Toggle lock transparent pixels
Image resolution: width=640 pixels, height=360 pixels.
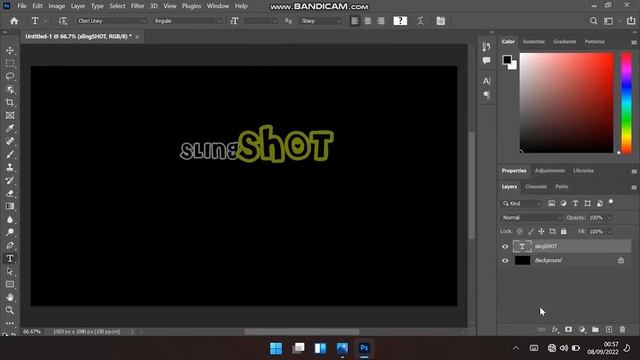tap(520, 231)
